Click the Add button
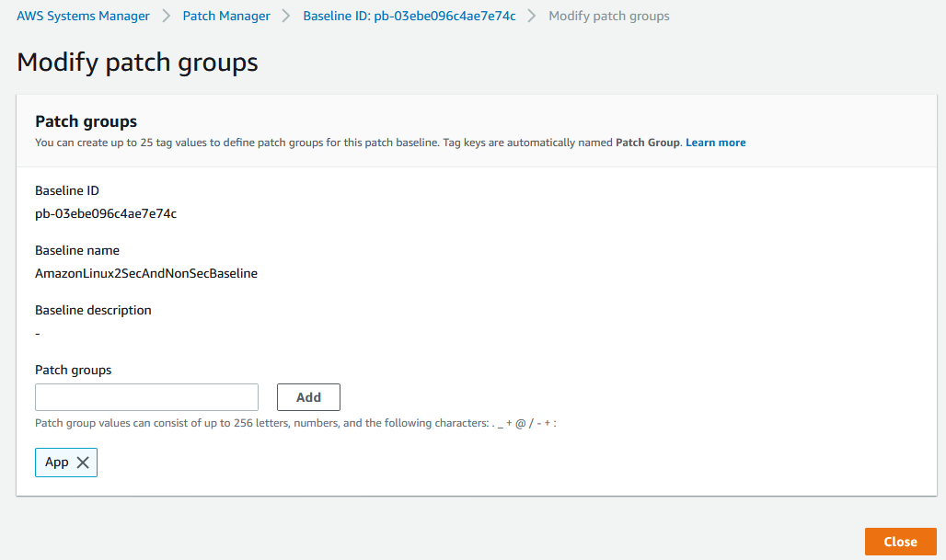This screenshot has height=560, width=946. coord(308,397)
